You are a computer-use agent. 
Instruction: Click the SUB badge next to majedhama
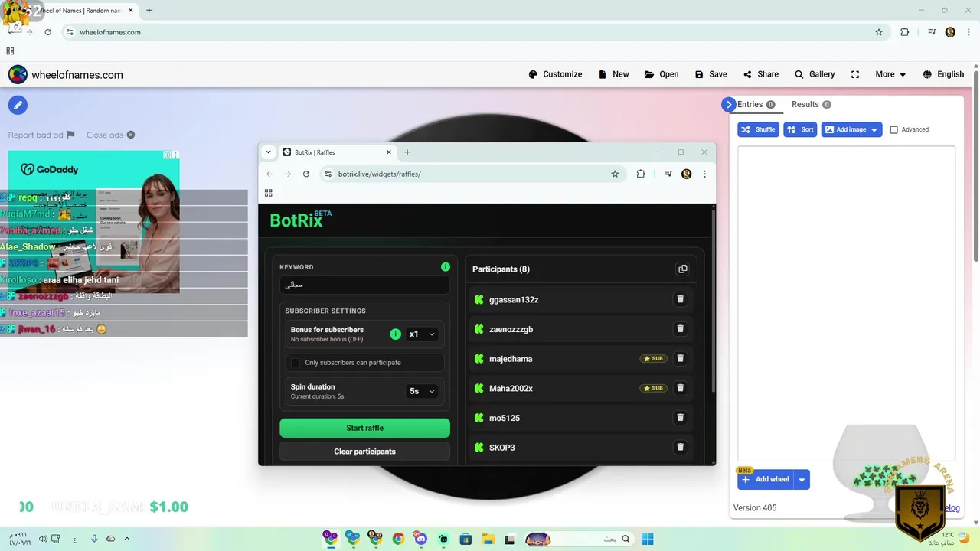pos(653,358)
